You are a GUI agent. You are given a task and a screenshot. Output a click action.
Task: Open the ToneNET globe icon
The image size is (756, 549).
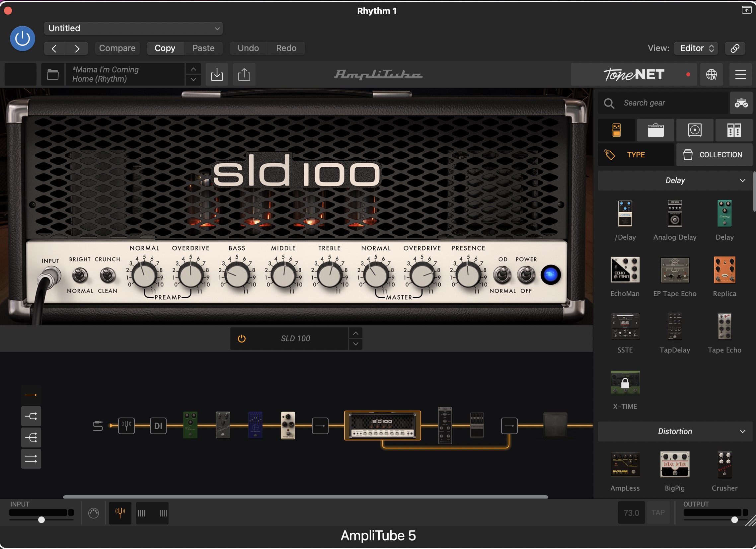(711, 74)
